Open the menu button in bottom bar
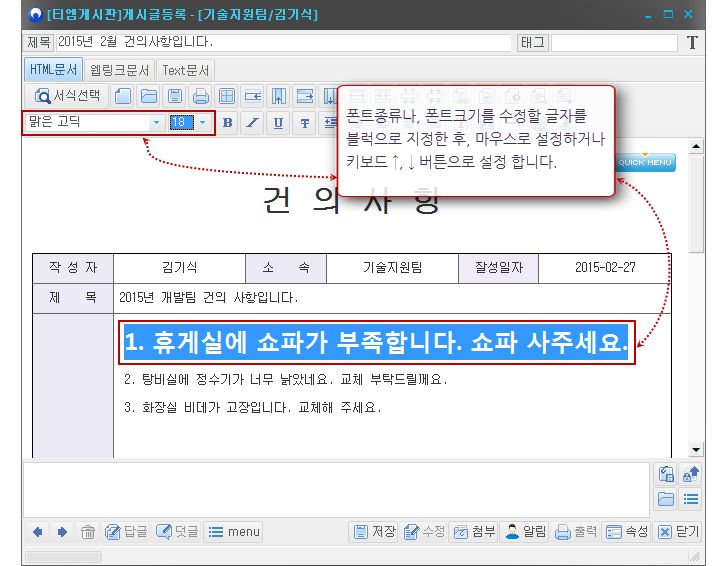The height and width of the screenshot is (566, 727). pos(233,532)
